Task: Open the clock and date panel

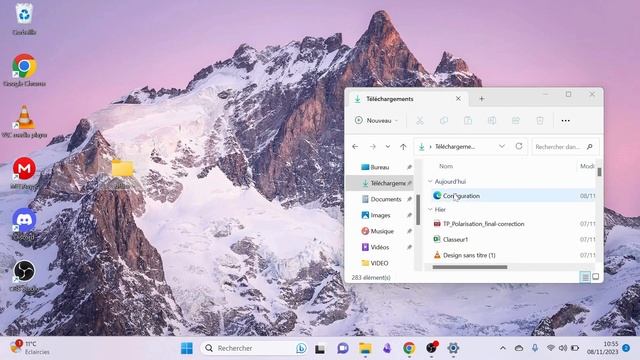Action: [602, 348]
